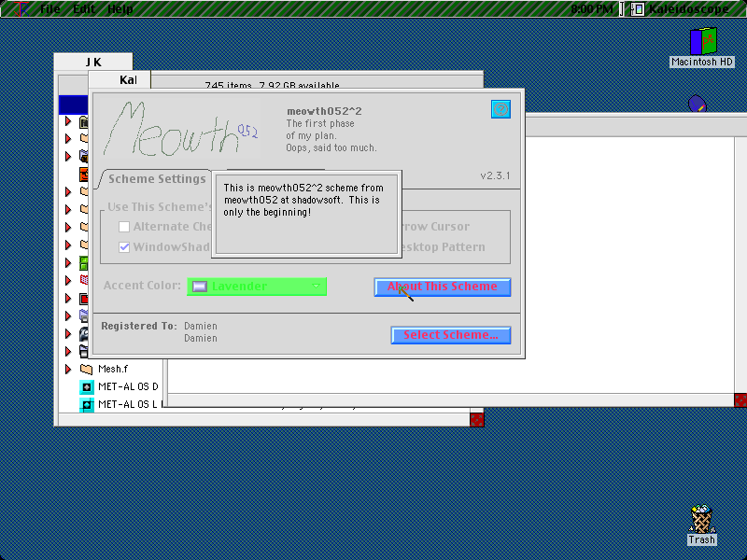Enable the Alternate checkbox in Scheme Settings
The width and height of the screenshot is (747, 560).
click(124, 227)
